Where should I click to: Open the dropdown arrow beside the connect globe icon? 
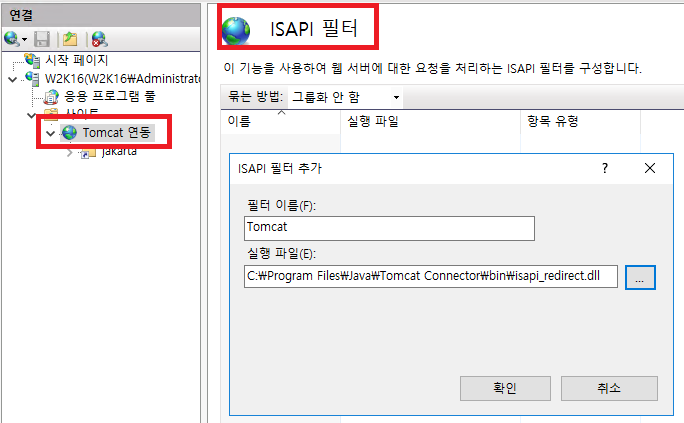coord(24,39)
